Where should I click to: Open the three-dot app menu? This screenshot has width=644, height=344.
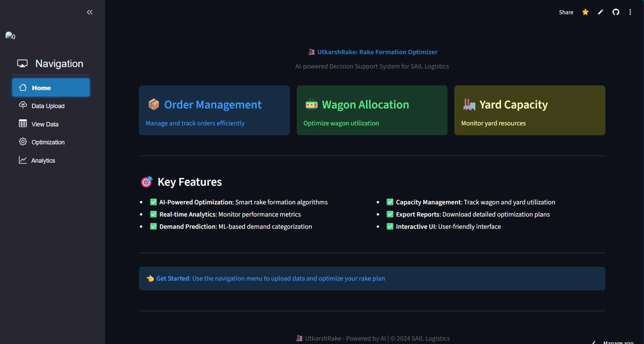(630, 12)
